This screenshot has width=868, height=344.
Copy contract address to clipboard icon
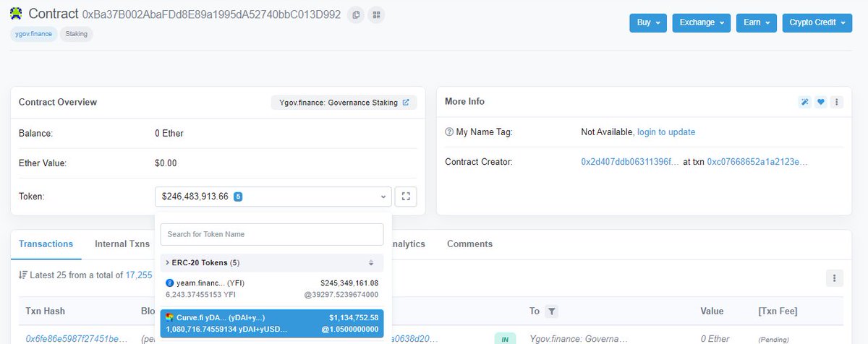click(355, 14)
